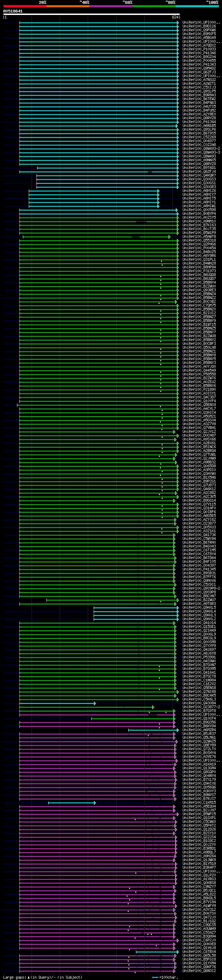Viewport: 222px width, 980px height.
Task: Click hit label UniRef100_Q9AXL5
Action: point(199,608)
